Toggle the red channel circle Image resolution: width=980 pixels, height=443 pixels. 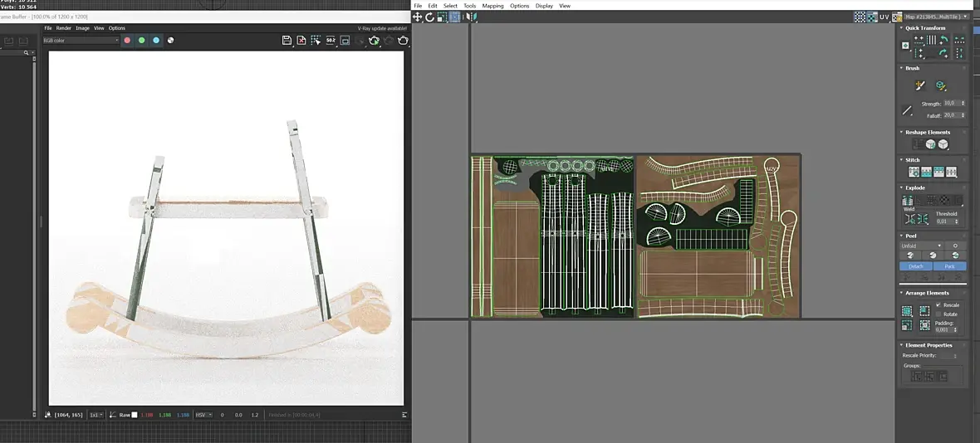[127, 40]
